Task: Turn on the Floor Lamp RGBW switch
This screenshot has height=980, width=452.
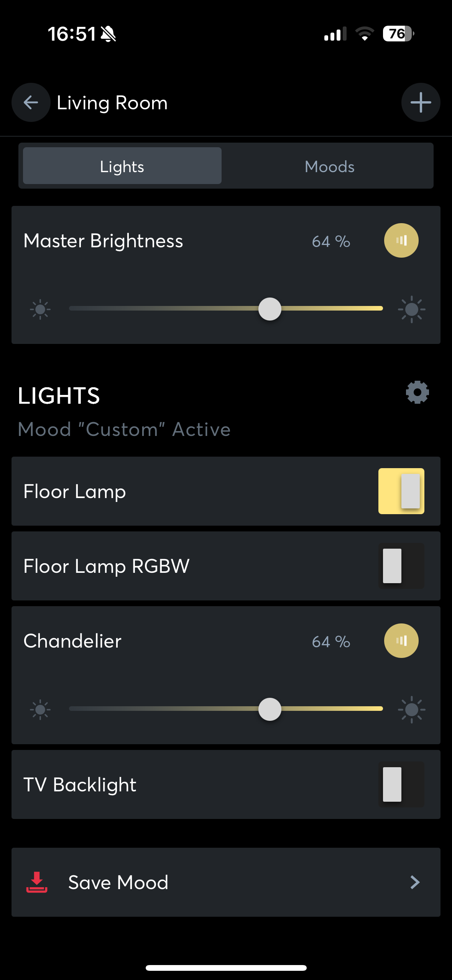Action: click(401, 566)
